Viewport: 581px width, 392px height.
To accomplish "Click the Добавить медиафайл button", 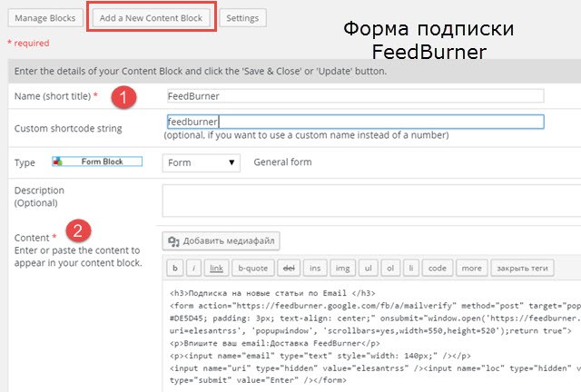I will (x=221, y=241).
